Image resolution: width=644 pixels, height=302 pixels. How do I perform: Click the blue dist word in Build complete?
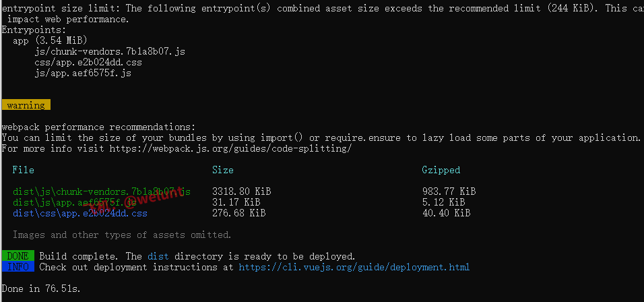[x=158, y=256]
